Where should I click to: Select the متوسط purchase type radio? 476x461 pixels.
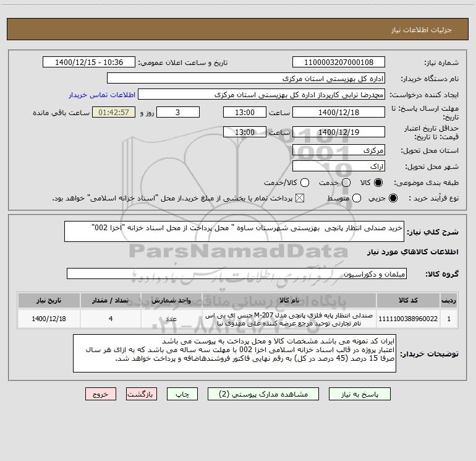tap(357, 199)
